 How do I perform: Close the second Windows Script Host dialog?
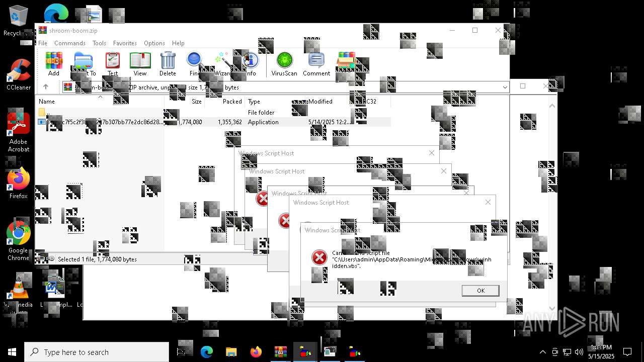(x=488, y=202)
